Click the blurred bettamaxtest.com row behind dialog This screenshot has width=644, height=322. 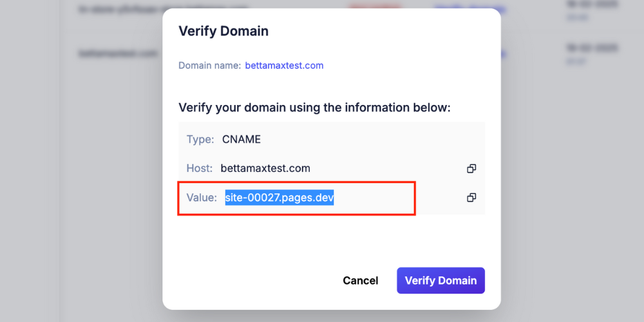[117, 54]
